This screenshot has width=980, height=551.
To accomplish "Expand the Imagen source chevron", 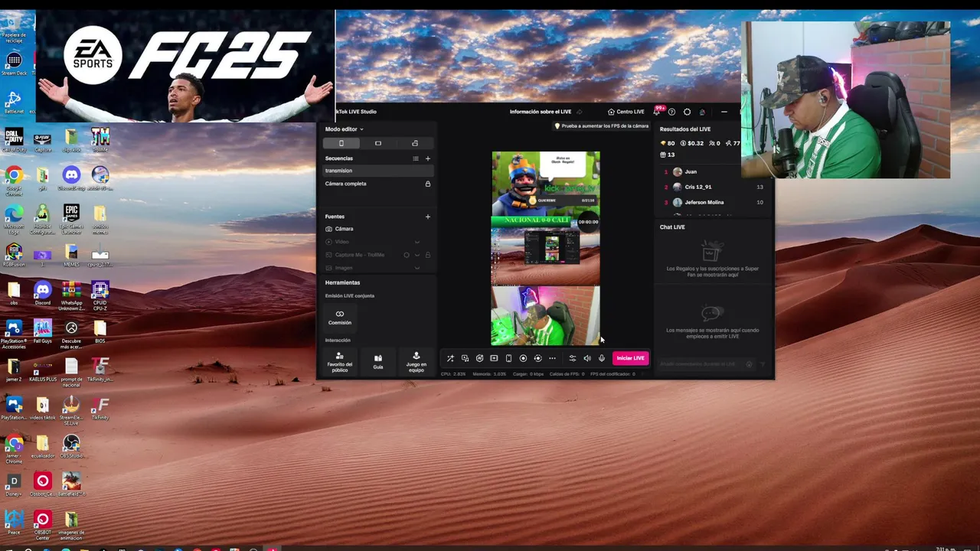I will (417, 268).
